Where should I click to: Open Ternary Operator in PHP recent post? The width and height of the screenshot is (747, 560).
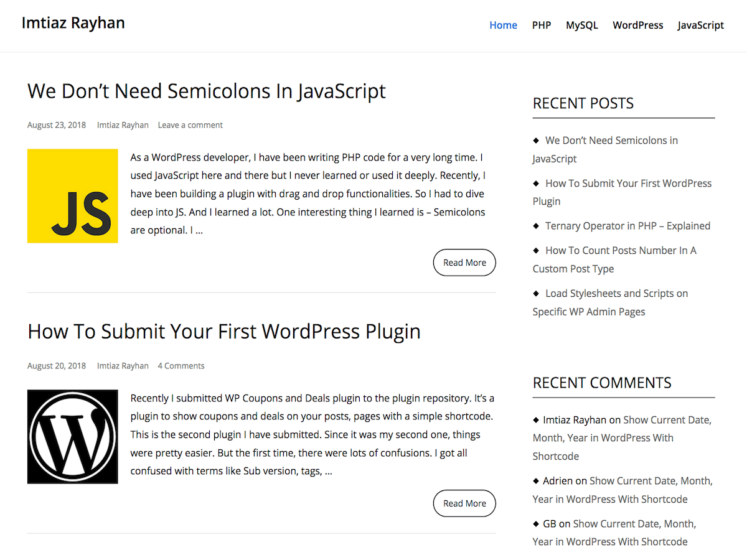click(x=627, y=226)
